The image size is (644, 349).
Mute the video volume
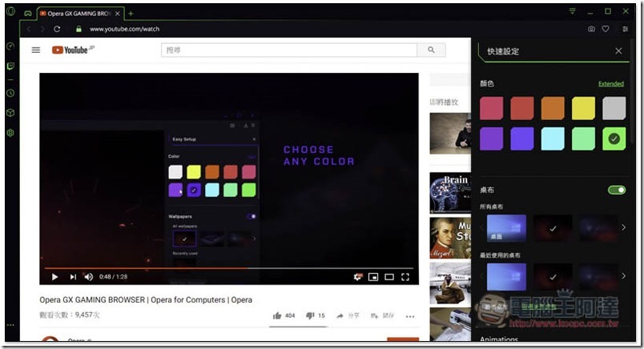pyautogui.click(x=88, y=277)
